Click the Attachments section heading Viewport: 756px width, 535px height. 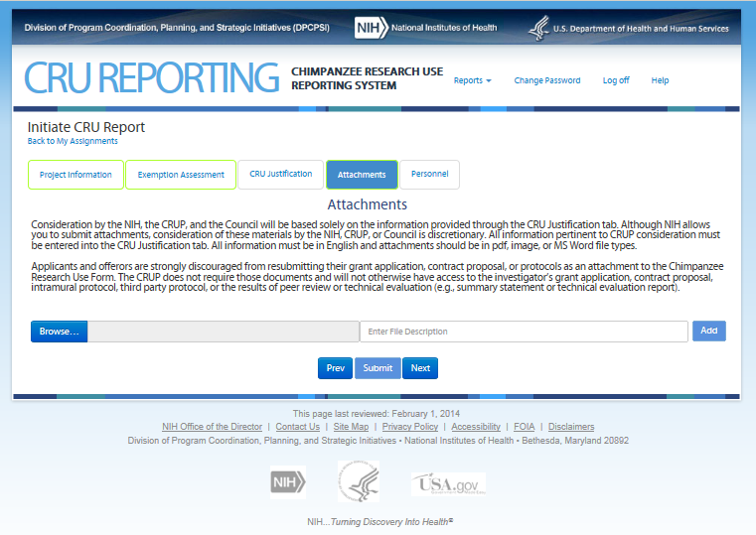[367, 204]
